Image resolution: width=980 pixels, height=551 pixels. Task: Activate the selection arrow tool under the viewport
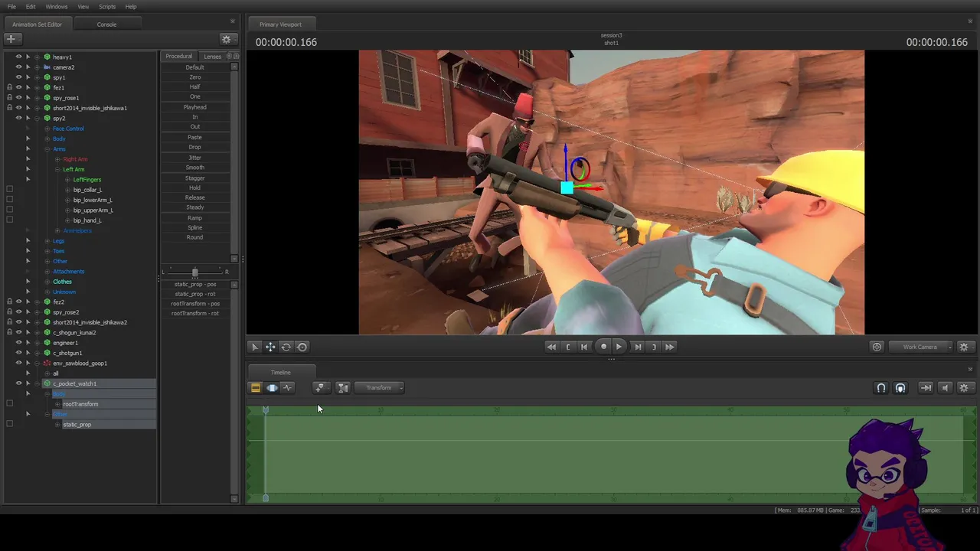click(x=255, y=347)
